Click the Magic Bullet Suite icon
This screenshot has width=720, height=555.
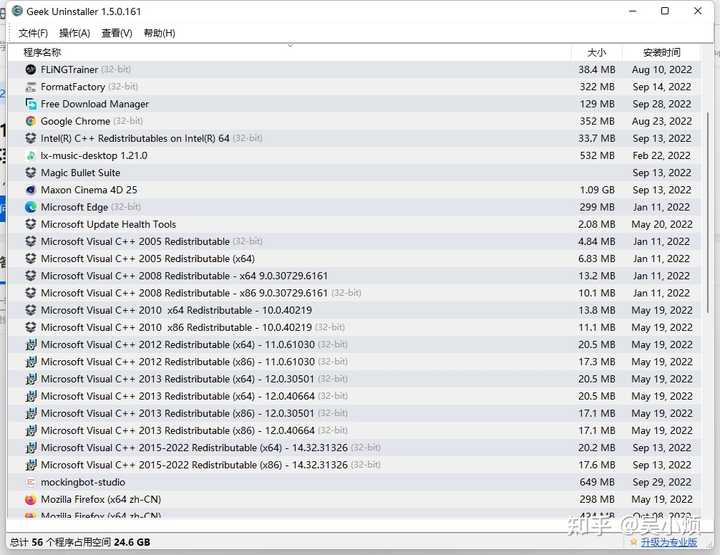click(31, 173)
